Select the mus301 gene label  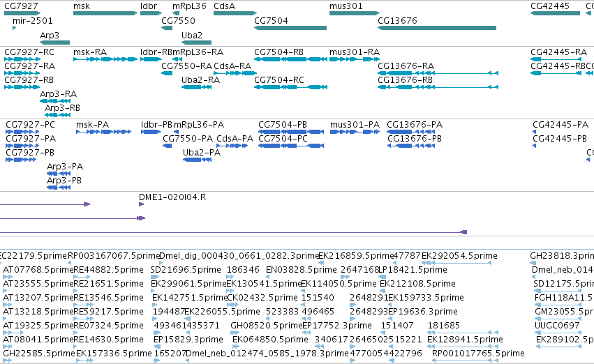[346, 6]
